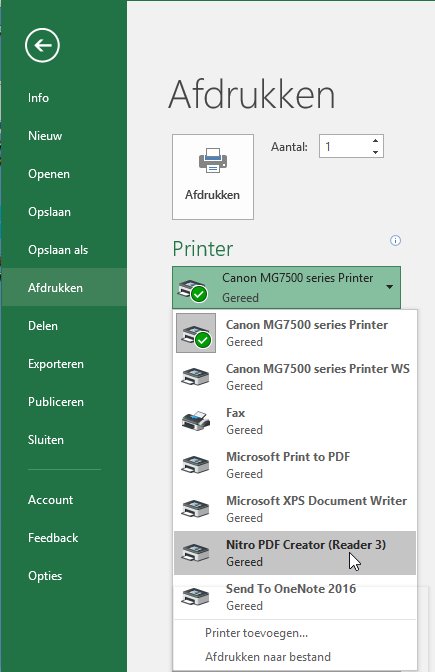The width and height of the screenshot is (435, 672).
Task: Click the printer info icon
Action: pos(395,240)
